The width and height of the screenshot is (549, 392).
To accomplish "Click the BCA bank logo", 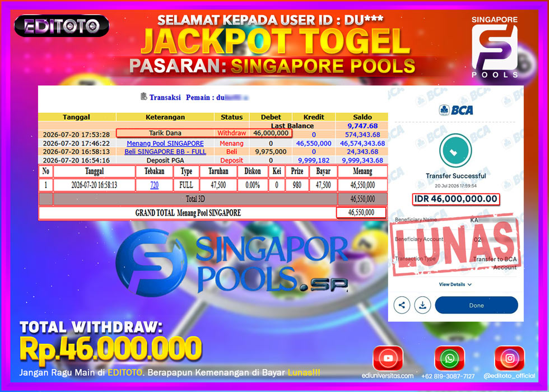I will tap(456, 110).
